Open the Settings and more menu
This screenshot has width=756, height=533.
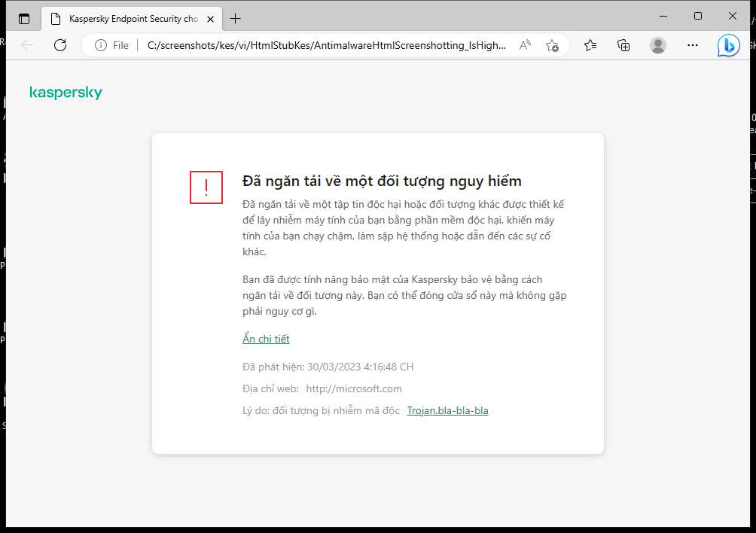692,45
